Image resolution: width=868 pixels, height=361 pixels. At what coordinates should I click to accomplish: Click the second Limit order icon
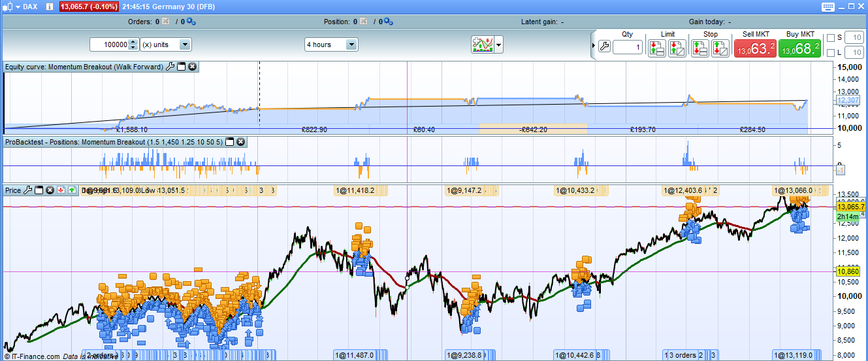[x=677, y=48]
